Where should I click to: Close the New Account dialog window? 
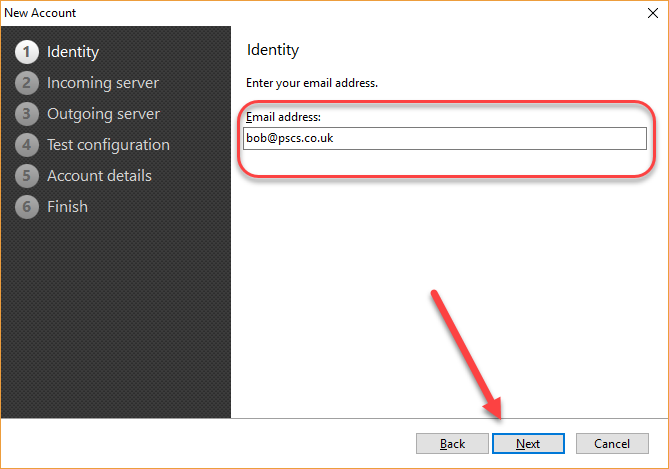653,13
